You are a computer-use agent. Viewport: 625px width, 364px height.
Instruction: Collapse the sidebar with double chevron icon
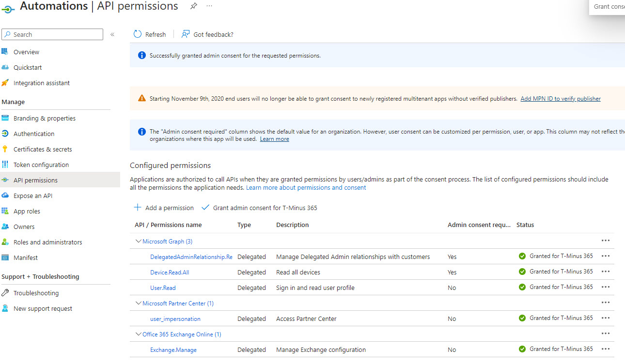point(112,34)
